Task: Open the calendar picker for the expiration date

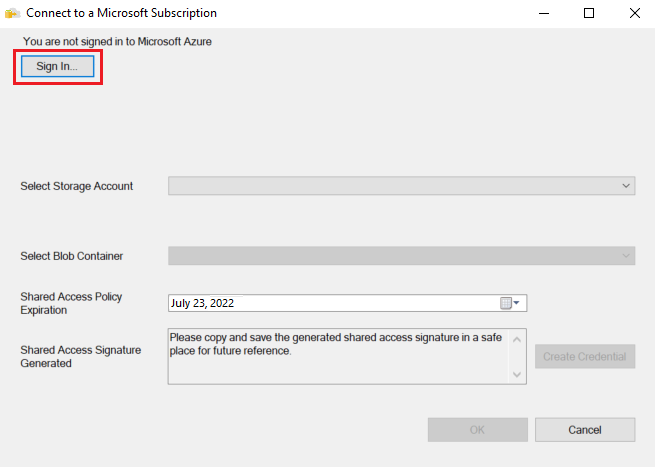Action: (x=511, y=303)
